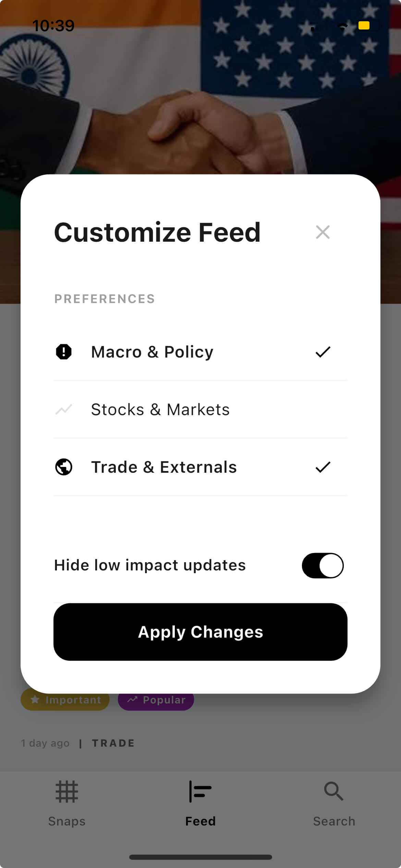Tap the Important star tag
The width and height of the screenshot is (401, 868).
pyautogui.click(x=65, y=700)
